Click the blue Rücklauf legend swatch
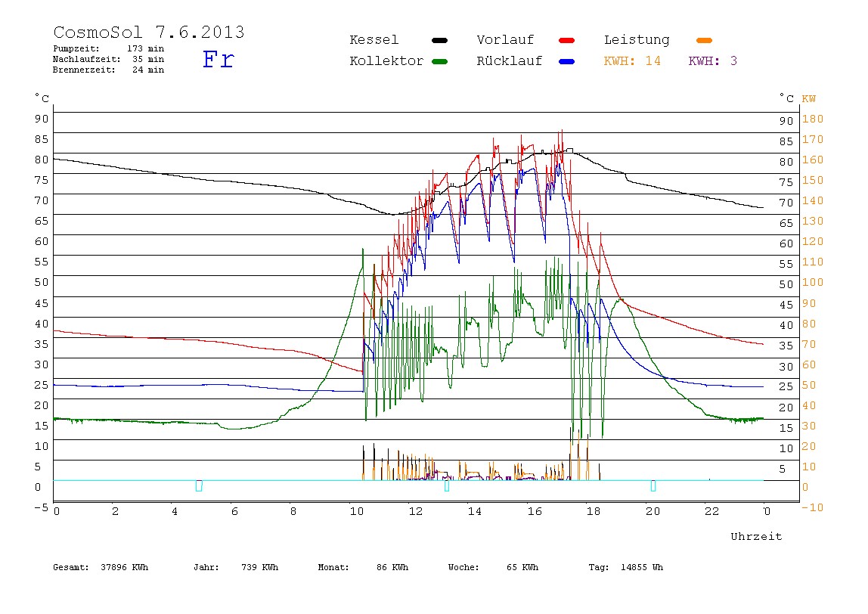 tap(566, 61)
